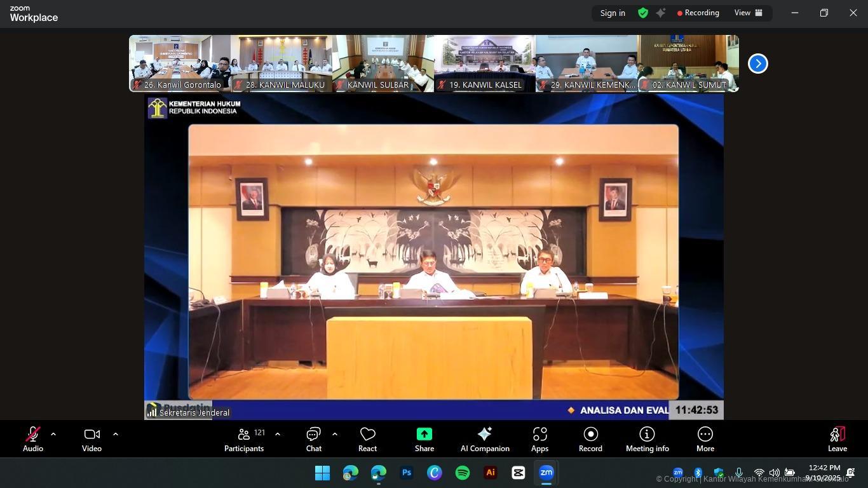Show next page of participant thumbnails
This screenshot has height=488, width=868.
[x=758, y=64]
